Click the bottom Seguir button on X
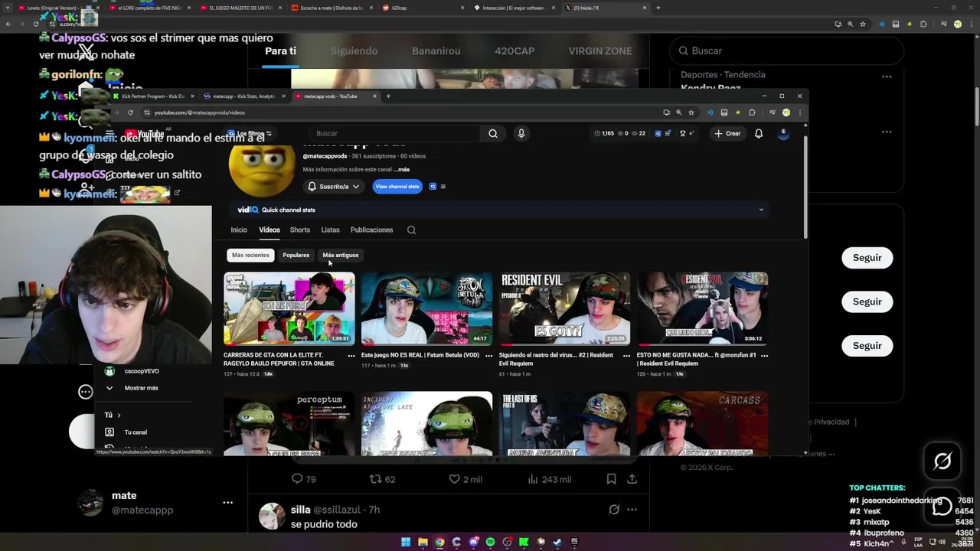 pyautogui.click(x=867, y=346)
